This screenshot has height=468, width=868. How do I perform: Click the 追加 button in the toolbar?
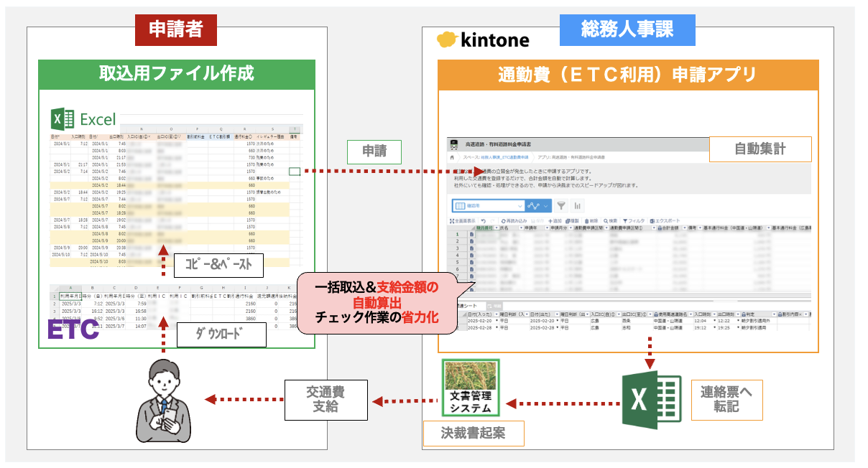(554, 220)
